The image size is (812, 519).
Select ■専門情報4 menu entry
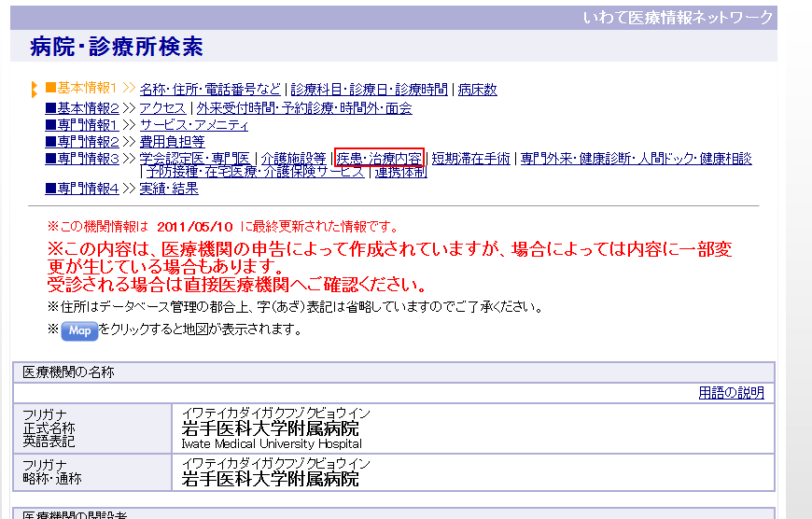click(82, 188)
